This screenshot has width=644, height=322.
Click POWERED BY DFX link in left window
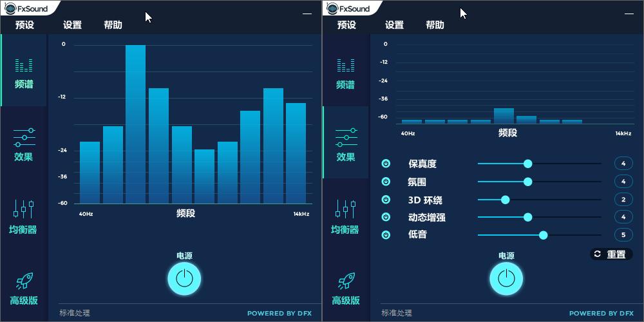pos(279,314)
